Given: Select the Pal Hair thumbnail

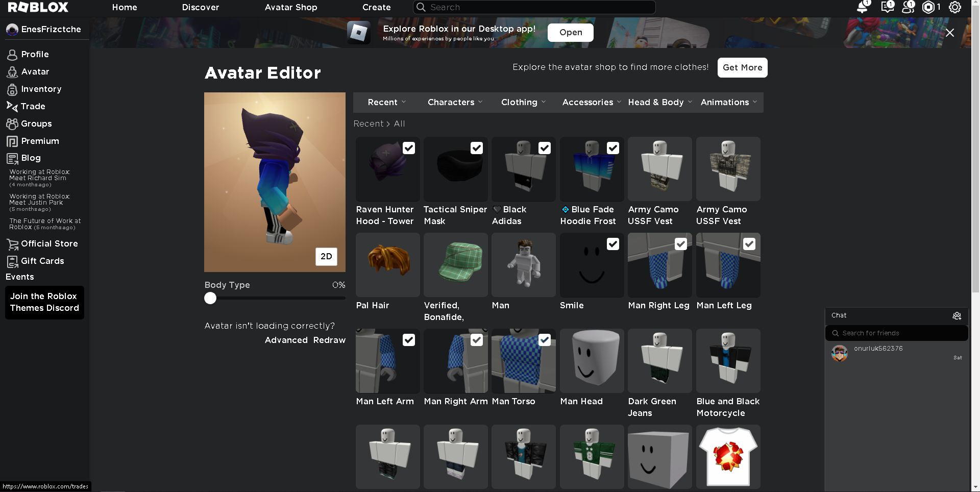Looking at the screenshot, I should pyautogui.click(x=388, y=265).
